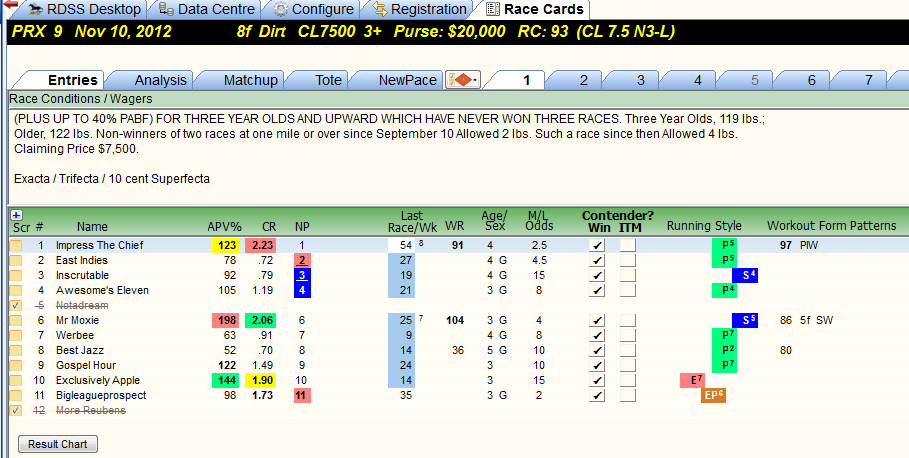Screen dimensions: 909x458
Task: Switch to race 2 tab
Action: coord(583,80)
